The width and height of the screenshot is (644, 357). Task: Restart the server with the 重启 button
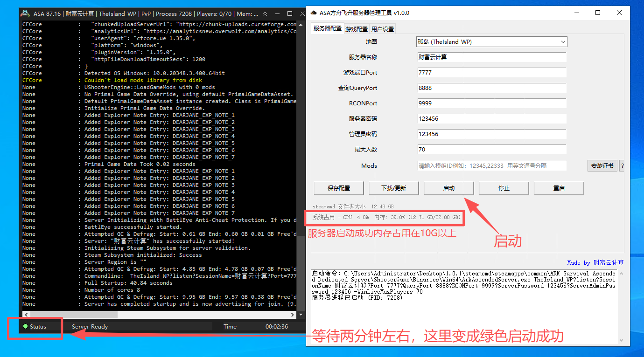point(559,188)
